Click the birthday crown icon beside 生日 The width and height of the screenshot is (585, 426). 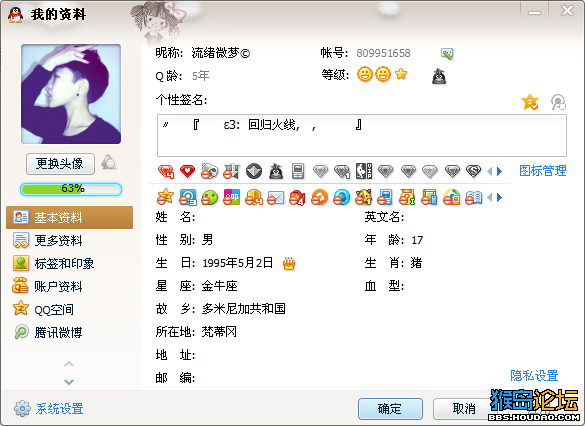289,263
